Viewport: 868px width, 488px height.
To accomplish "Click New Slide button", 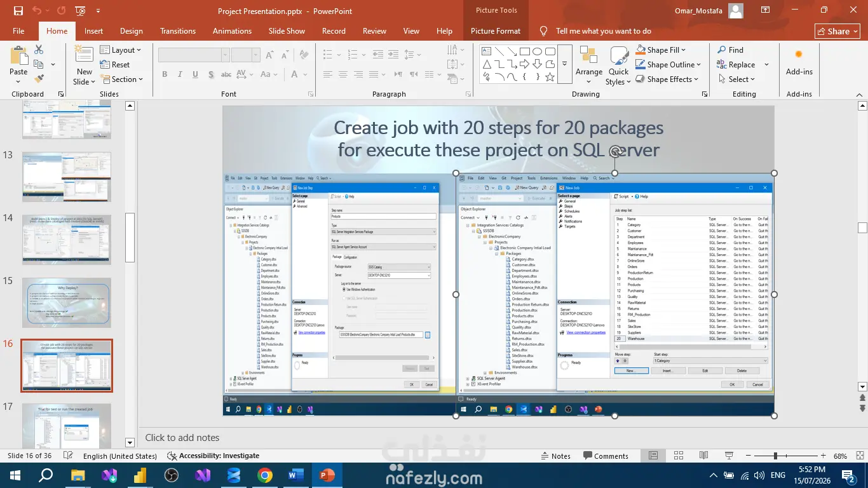I will [x=84, y=65].
